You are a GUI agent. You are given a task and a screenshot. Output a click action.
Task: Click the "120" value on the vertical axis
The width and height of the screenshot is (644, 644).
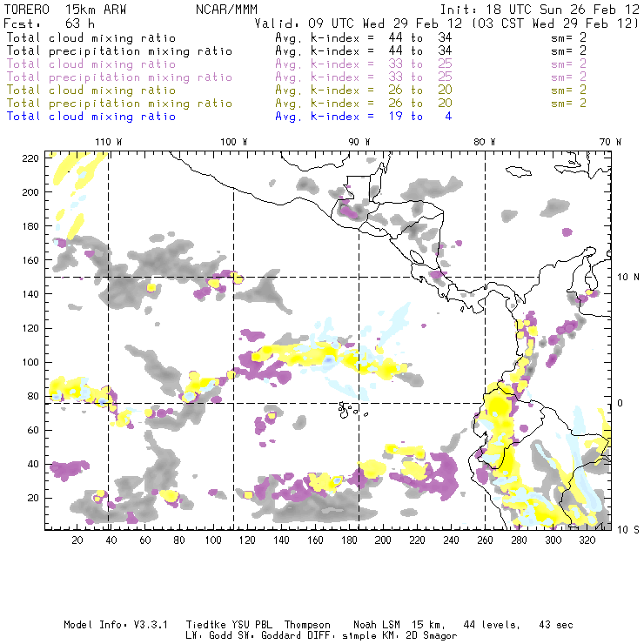click(x=30, y=328)
